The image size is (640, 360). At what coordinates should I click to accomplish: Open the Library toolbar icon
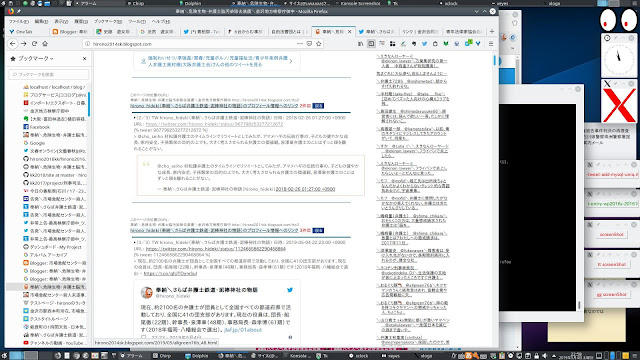pyautogui.click(x=360, y=44)
